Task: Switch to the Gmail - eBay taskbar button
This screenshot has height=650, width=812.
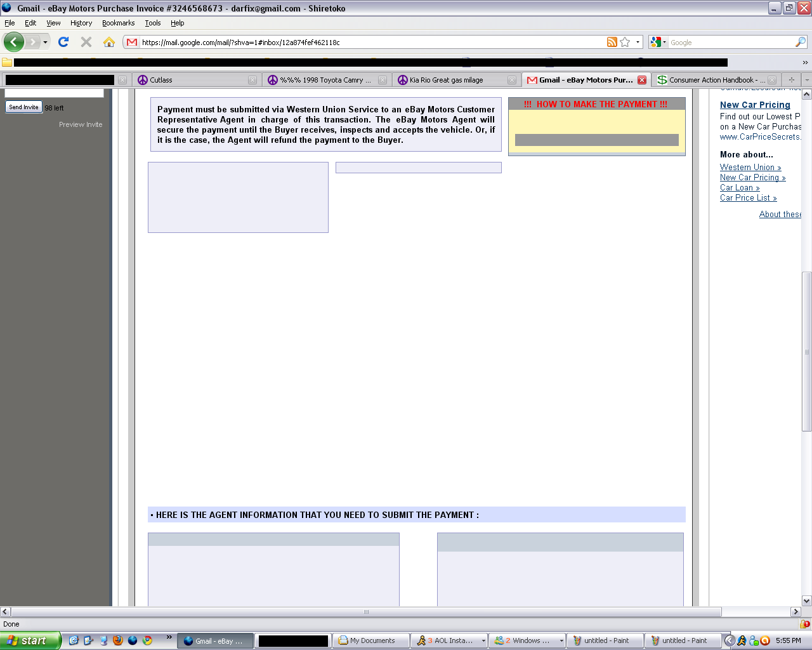Action: [214, 640]
